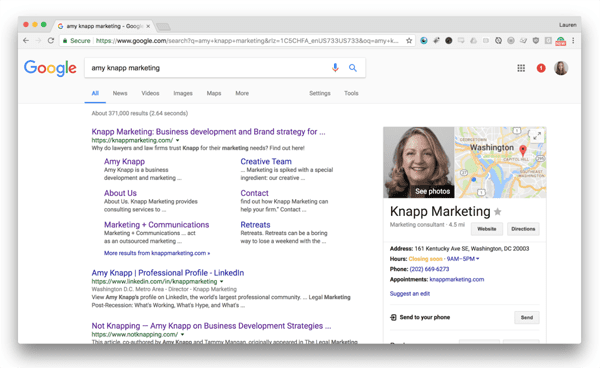
Task: Bookmark page with the star icon
Action: point(409,41)
